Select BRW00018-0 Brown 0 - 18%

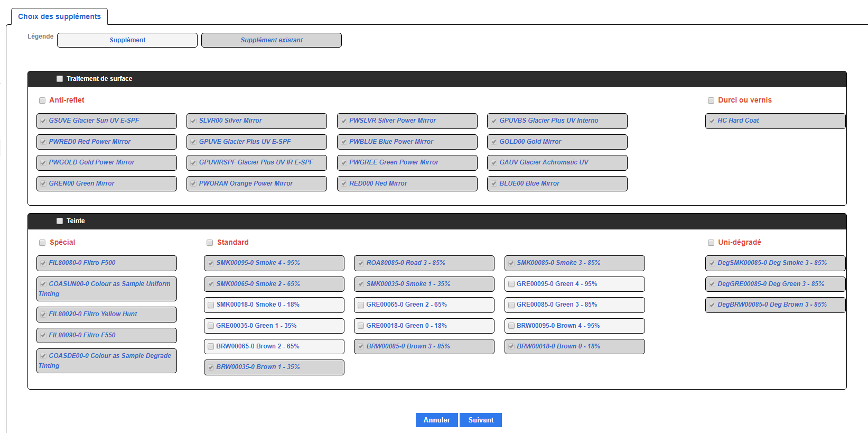tap(575, 347)
